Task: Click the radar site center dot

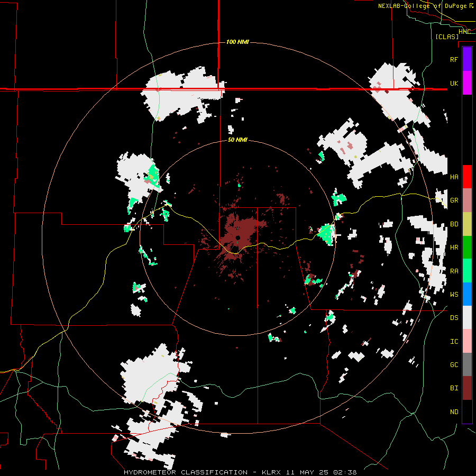Action: (238, 237)
